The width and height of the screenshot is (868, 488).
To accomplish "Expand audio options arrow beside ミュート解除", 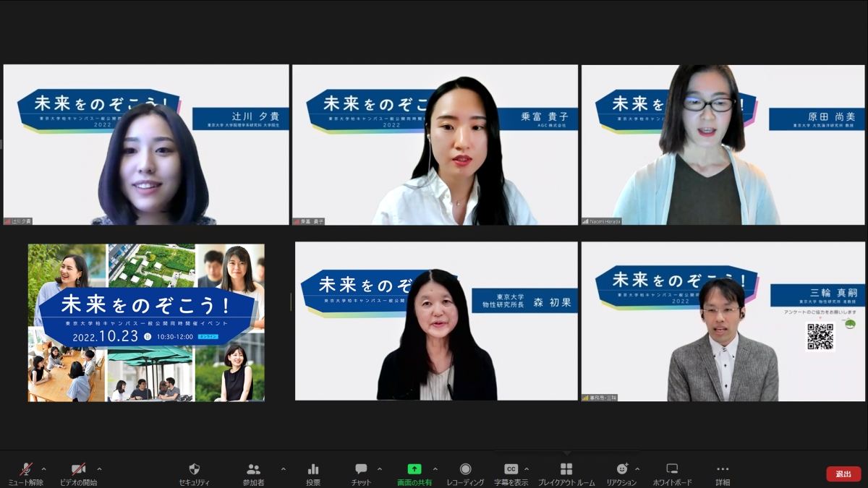I will 43,468.
